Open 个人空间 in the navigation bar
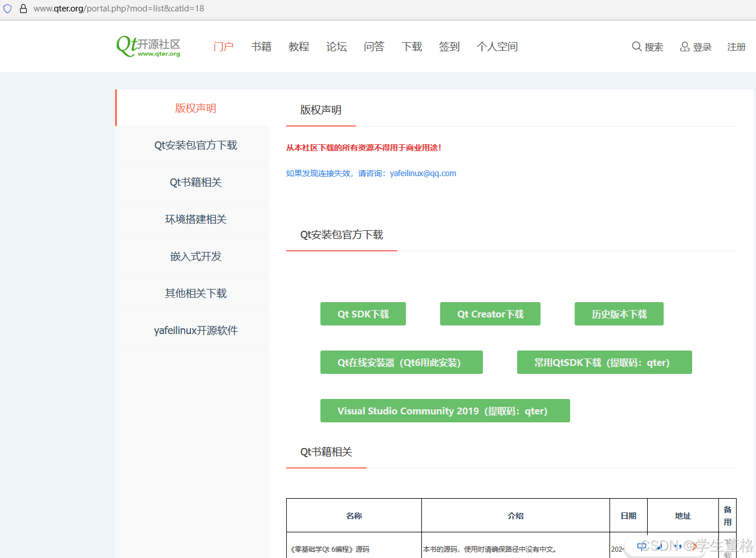This screenshot has width=756, height=558. coord(497,47)
